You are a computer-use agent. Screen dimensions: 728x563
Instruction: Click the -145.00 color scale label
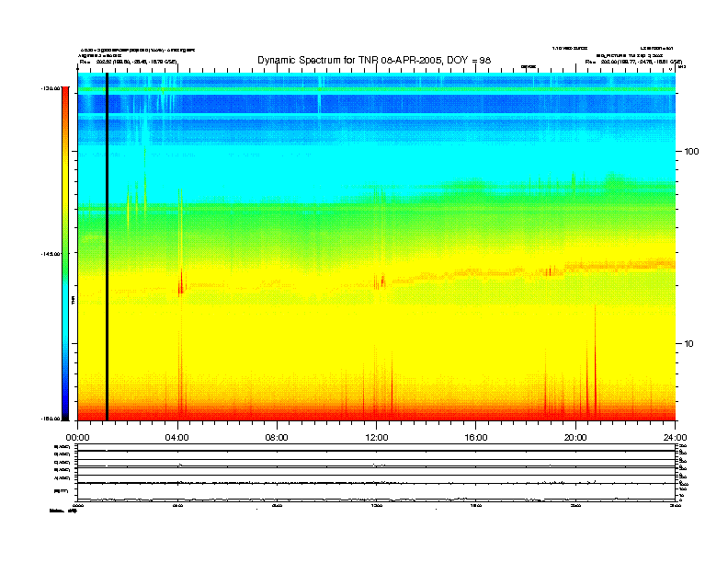(50, 254)
